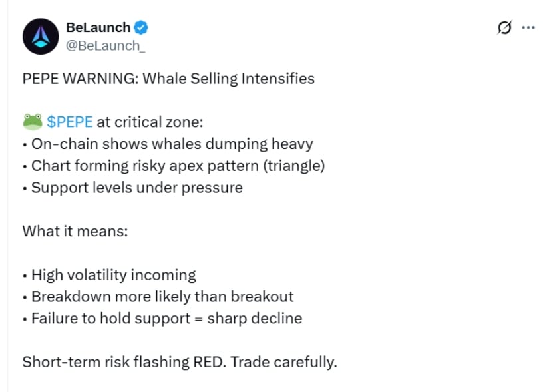Screen dimensions: 549x392
Task: Click the 'Breakdown more likely than breakout' line
Action: coord(162,297)
